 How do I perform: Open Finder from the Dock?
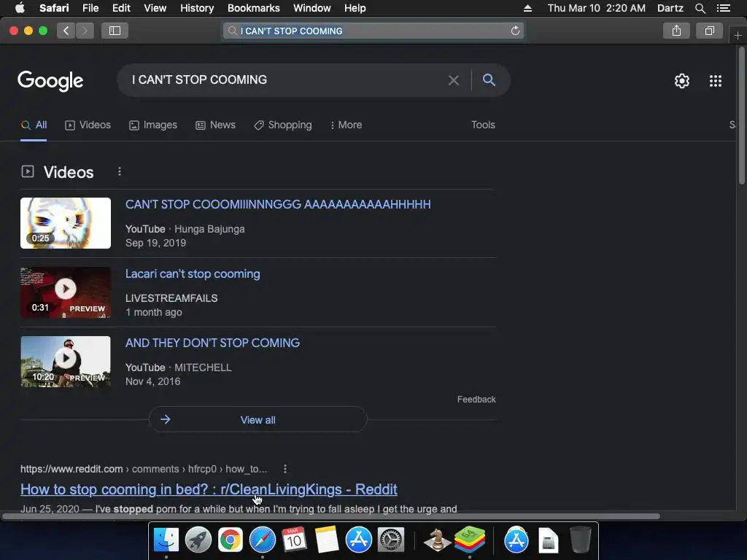[x=166, y=540]
